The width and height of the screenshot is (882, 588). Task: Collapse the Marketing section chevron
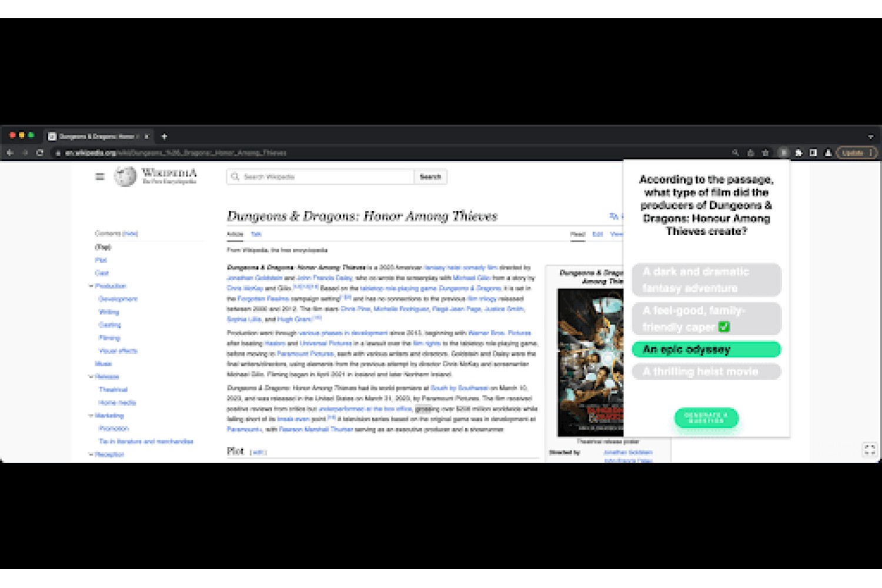click(x=91, y=415)
